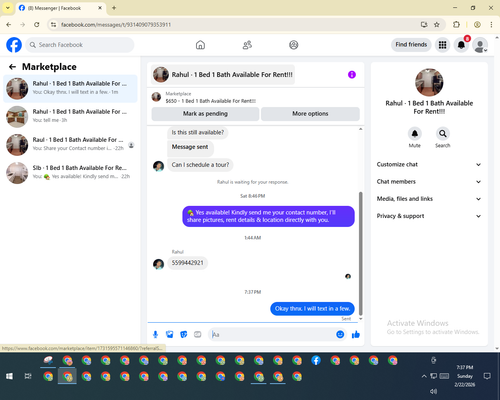Open the taskbar clock showing 7:37 PM

coord(465,376)
